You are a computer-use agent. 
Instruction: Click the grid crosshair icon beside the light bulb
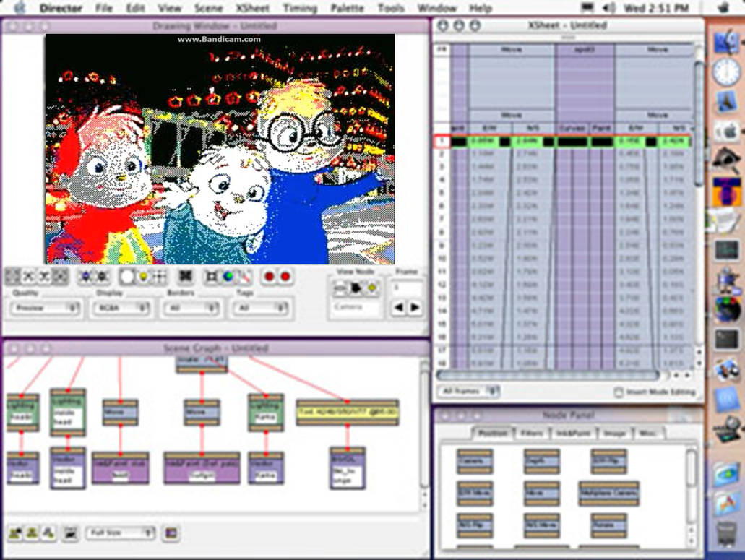159,277
